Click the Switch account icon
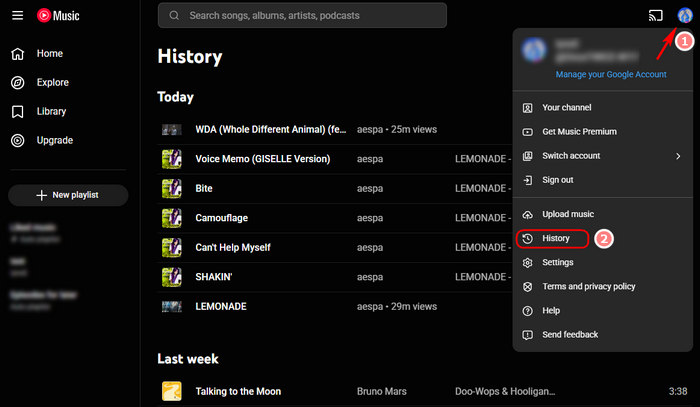 [x=527, y=156]
